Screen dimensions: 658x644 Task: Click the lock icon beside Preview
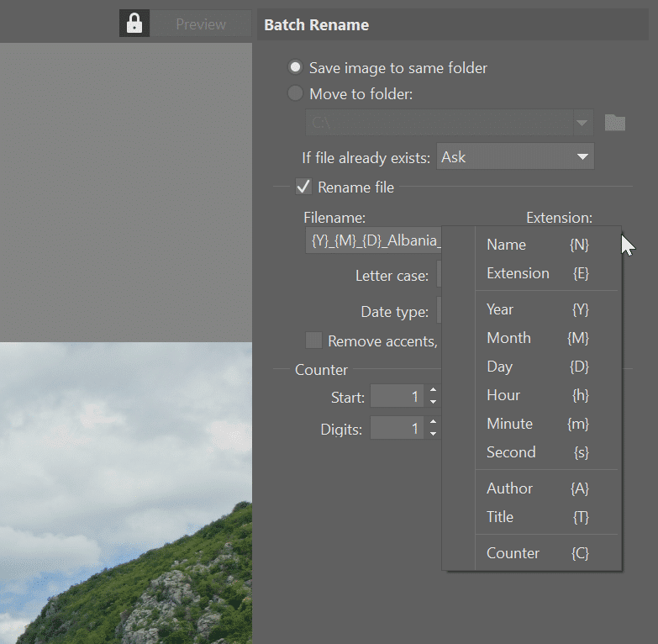pyautogui.click(x=134, y=24)
